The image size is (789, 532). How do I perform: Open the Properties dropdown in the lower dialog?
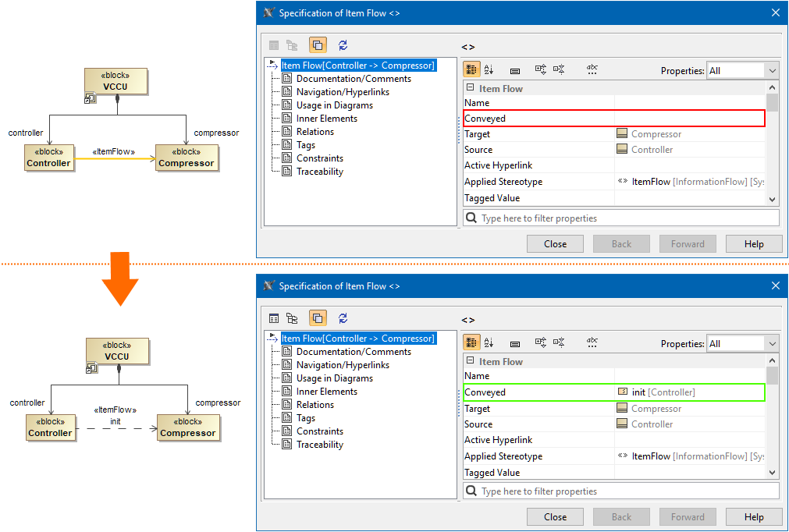click(741, 343)
